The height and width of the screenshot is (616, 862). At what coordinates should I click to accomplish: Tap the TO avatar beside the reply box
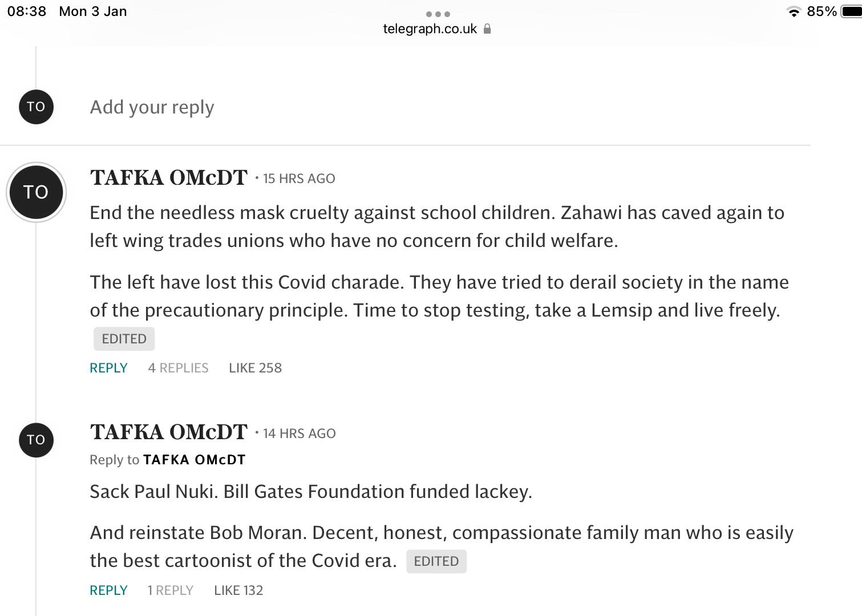[36, 107]
